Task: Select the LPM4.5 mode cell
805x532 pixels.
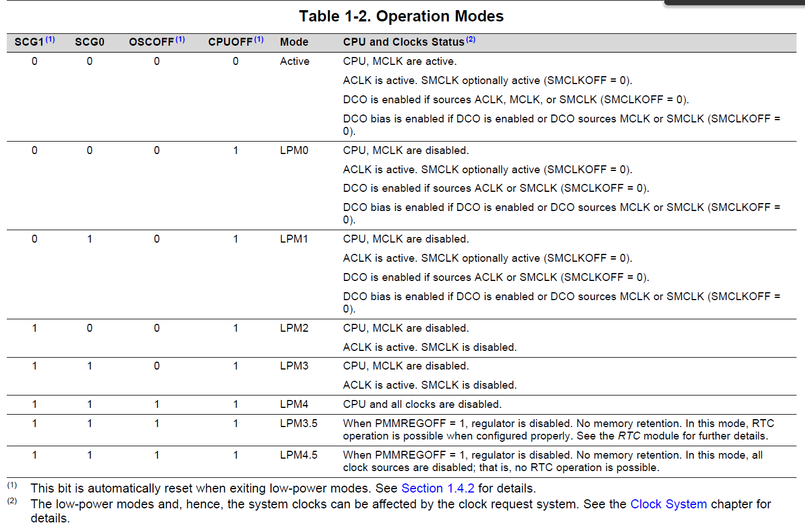Action: coord(299,455)
